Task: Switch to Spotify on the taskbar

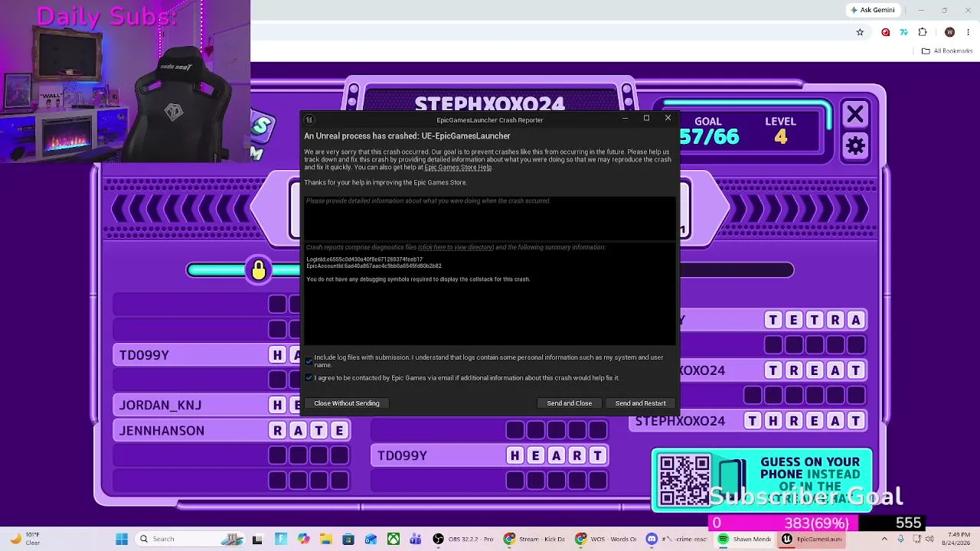Action: (745, 539)
